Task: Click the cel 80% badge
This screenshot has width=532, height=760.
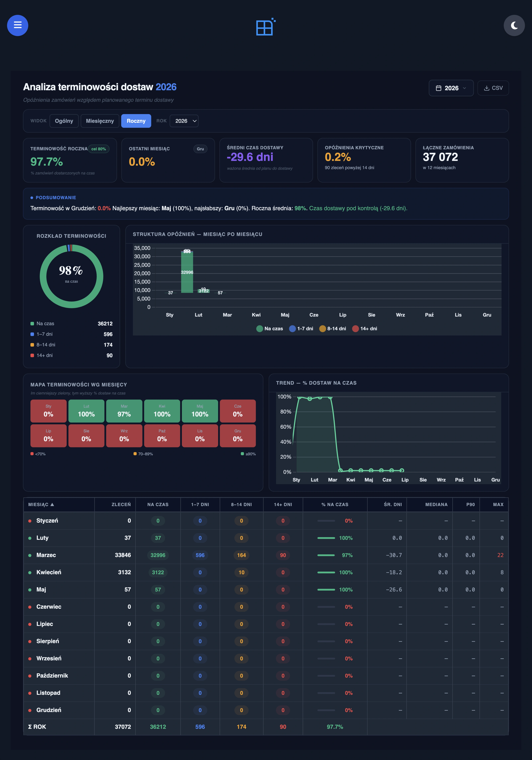Action: pos(99,149)
